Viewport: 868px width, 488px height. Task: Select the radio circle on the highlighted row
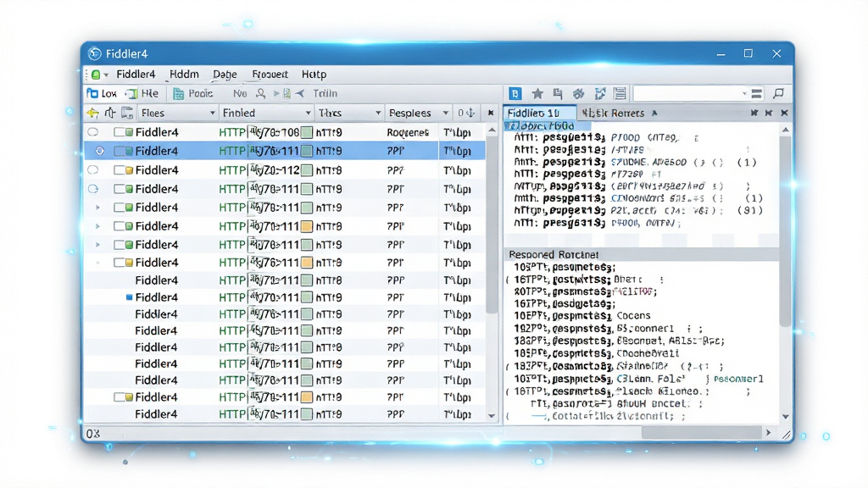(100, 151)
